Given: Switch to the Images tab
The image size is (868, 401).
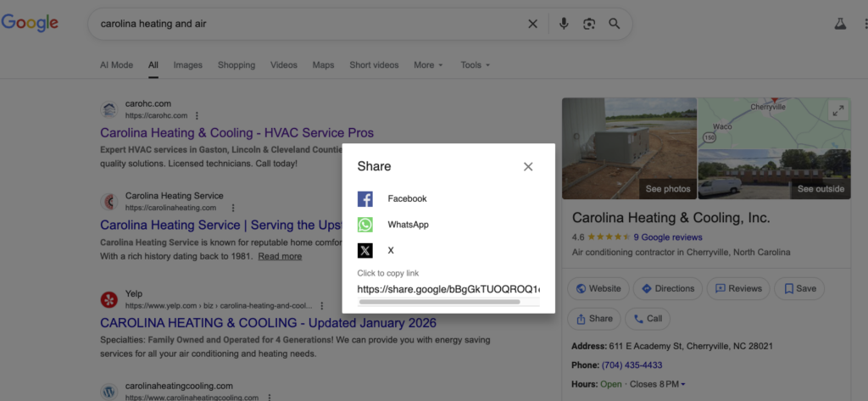Looking at the screenshot, I should pos(187,65).
